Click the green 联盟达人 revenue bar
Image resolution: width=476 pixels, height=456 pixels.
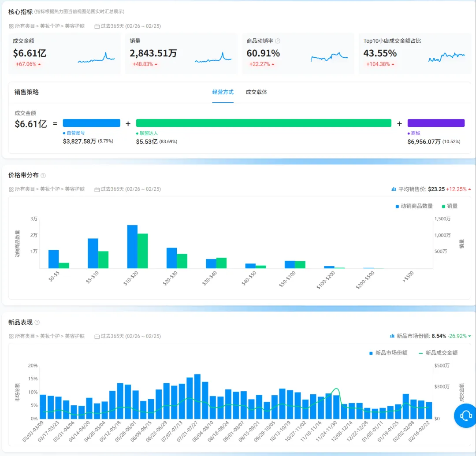pos(263,123)
